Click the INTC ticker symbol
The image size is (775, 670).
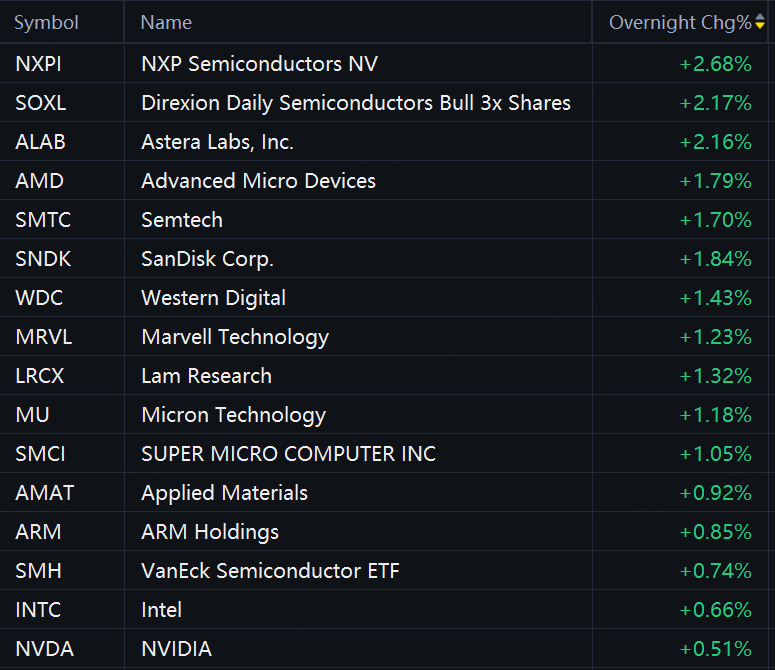38,610
